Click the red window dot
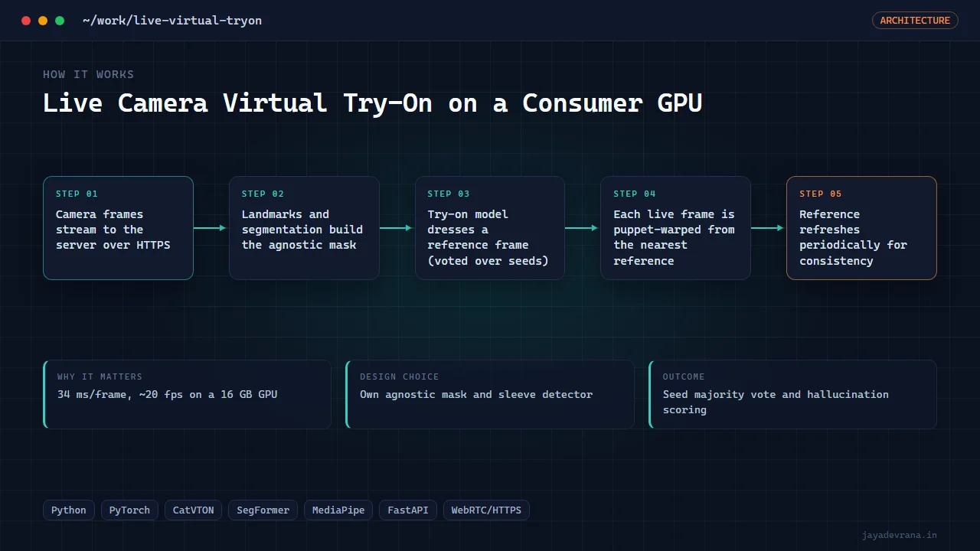Screen dimensions: 980x551 [x=26, y=21]
